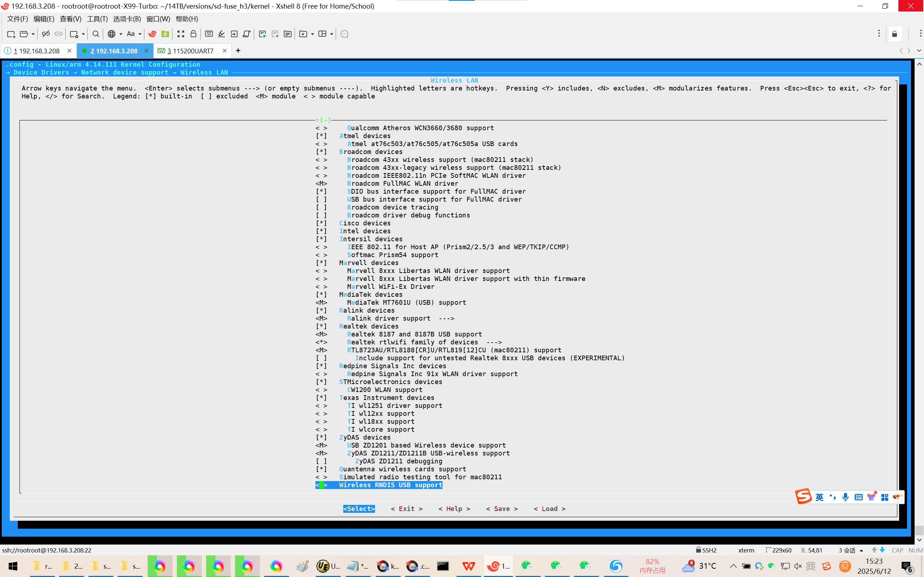Viewport: 924px width, 577px height.
Task: Toggle fullscreen mode icon
Action: (x=180, y=34)
